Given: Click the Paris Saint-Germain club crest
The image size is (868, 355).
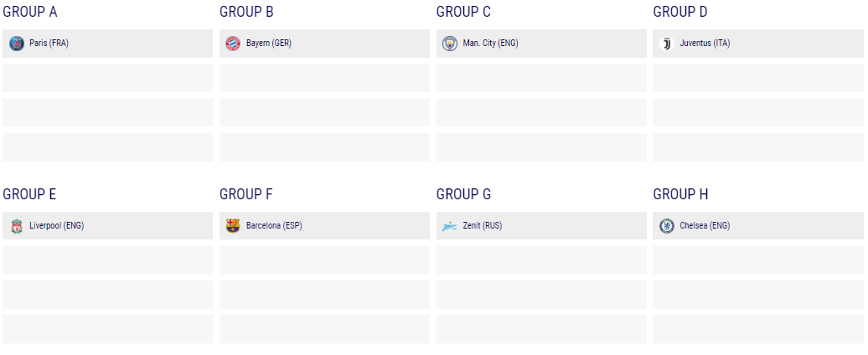Looking at the screenshot, I should click(x=17, y=44).
